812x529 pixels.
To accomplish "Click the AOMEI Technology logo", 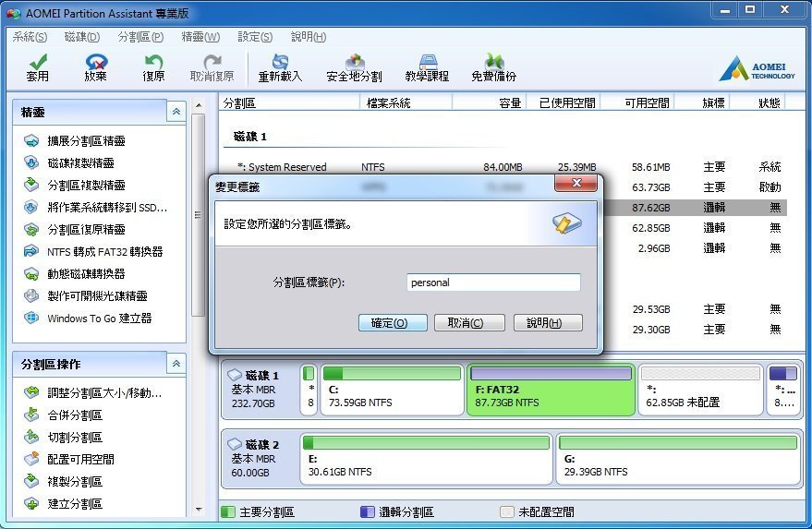I will pos(757,69).
